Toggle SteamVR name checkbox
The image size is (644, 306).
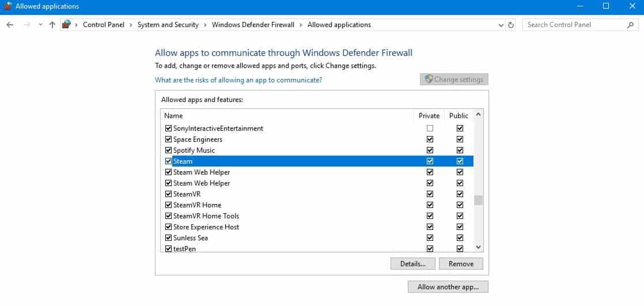pyautogui.click(x=168, y=194)
